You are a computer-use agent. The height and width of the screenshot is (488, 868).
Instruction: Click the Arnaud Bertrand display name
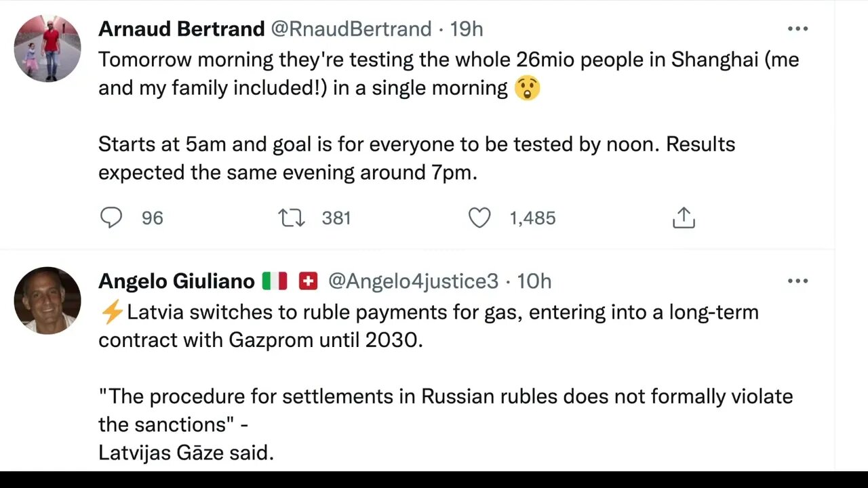tap(181, 29)
